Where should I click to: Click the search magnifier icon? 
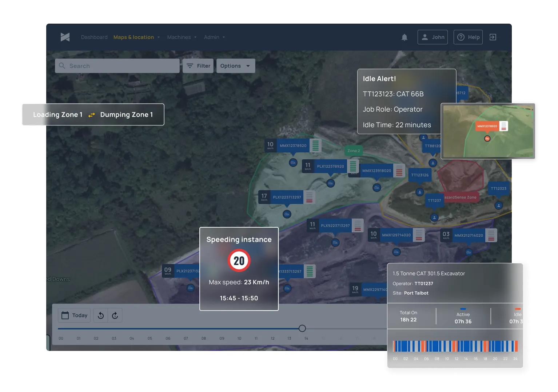[62, 66]
